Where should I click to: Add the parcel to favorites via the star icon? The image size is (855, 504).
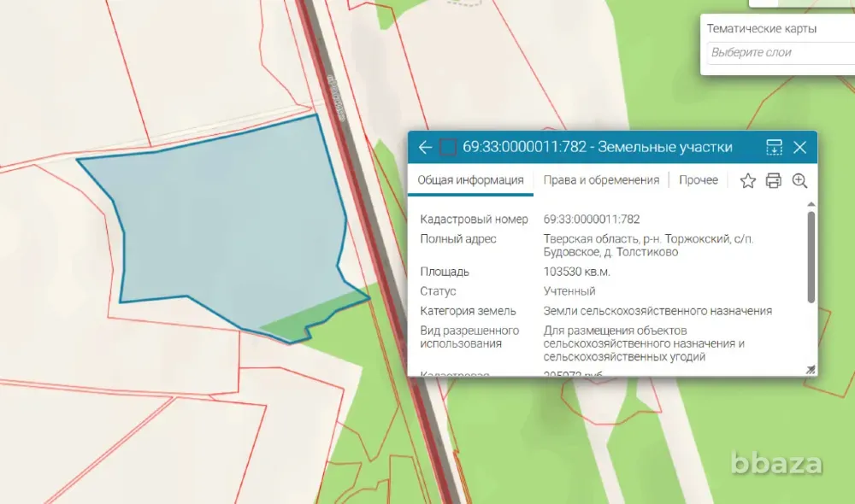(x=747, y=180)
